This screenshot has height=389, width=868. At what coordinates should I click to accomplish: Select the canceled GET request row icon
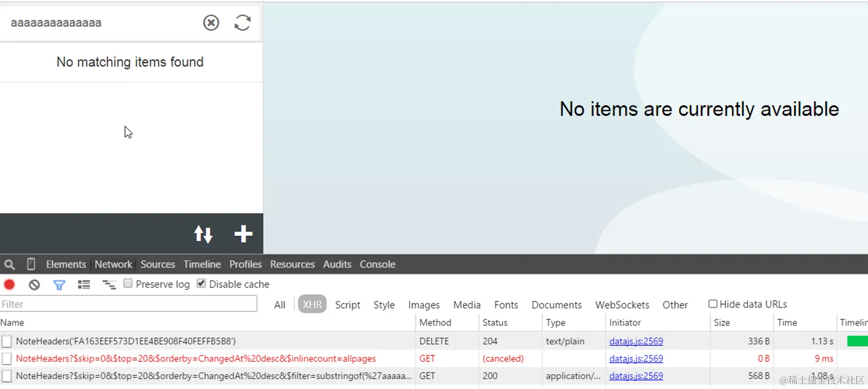pyautogui.click(x=6, y=359)
